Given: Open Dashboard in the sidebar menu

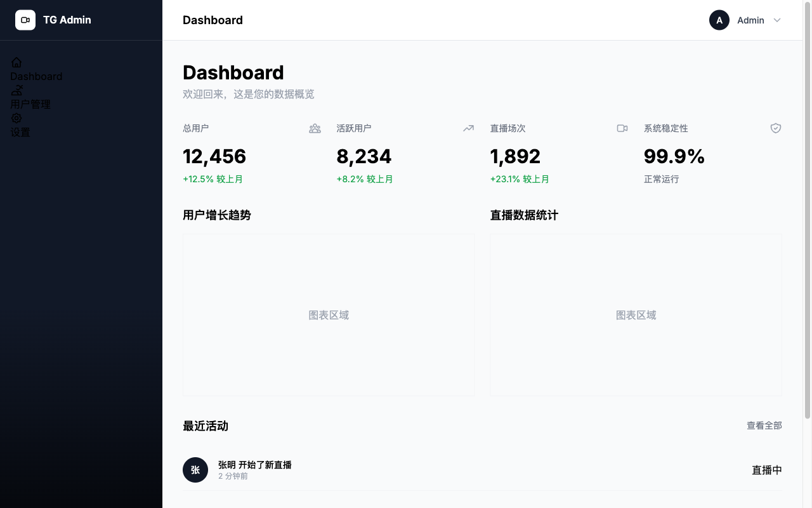Looking at the screenshot, I should 36,76.
